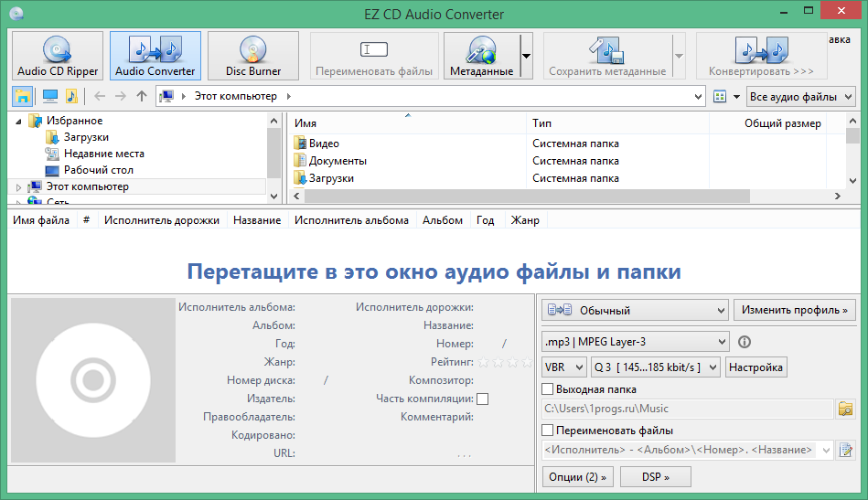Click the Опции (2) » button
The height and width of the screenshot is (500, 868).
[x=577, y=477]
